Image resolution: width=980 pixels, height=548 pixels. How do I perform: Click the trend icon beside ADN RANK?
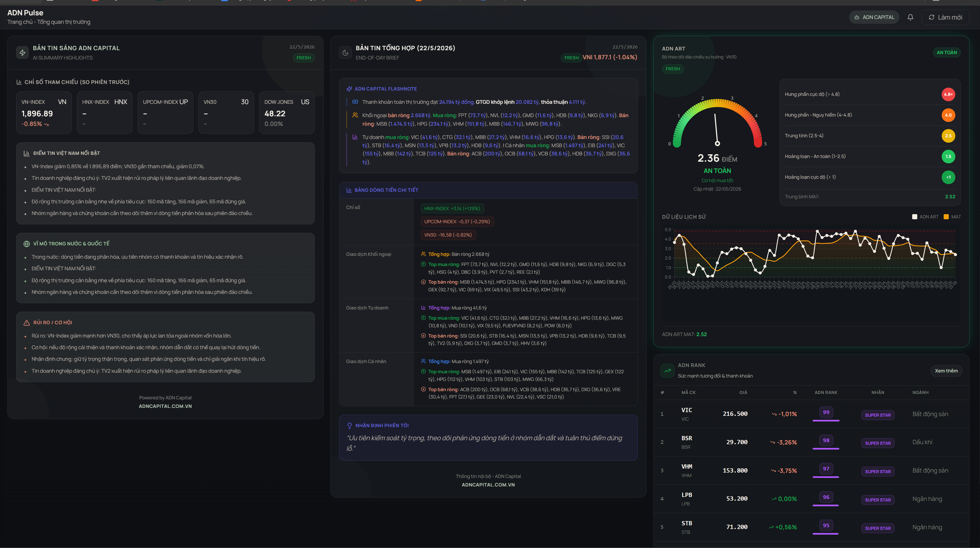pyautogui.click(x=667, y=370)
